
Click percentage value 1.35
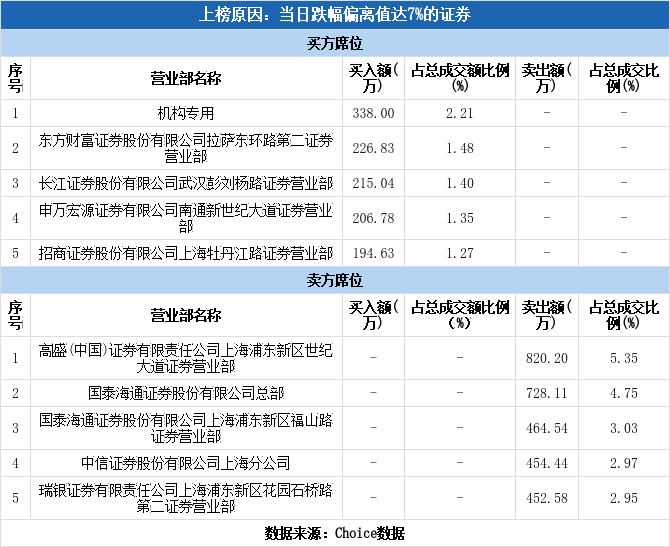click(x=460, y=218)
